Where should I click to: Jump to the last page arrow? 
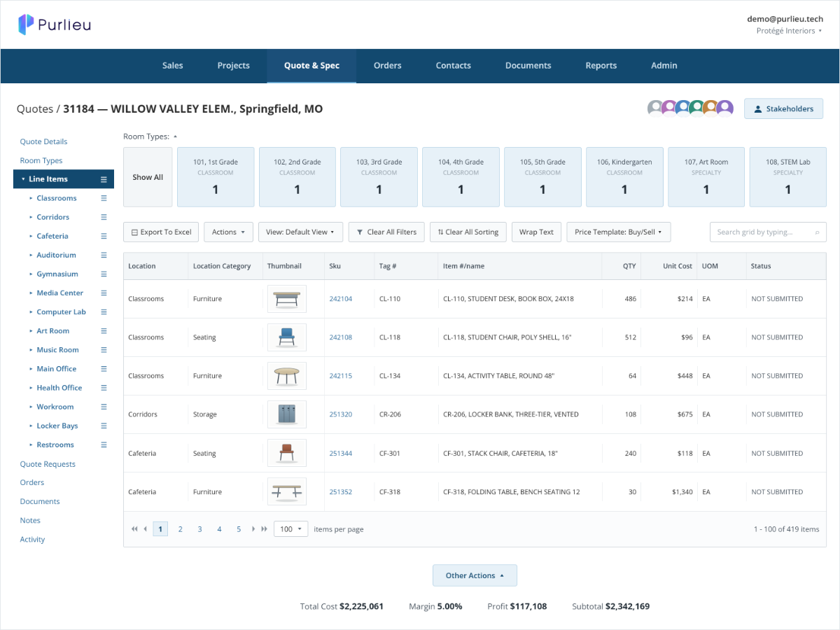tap(265, 529)
